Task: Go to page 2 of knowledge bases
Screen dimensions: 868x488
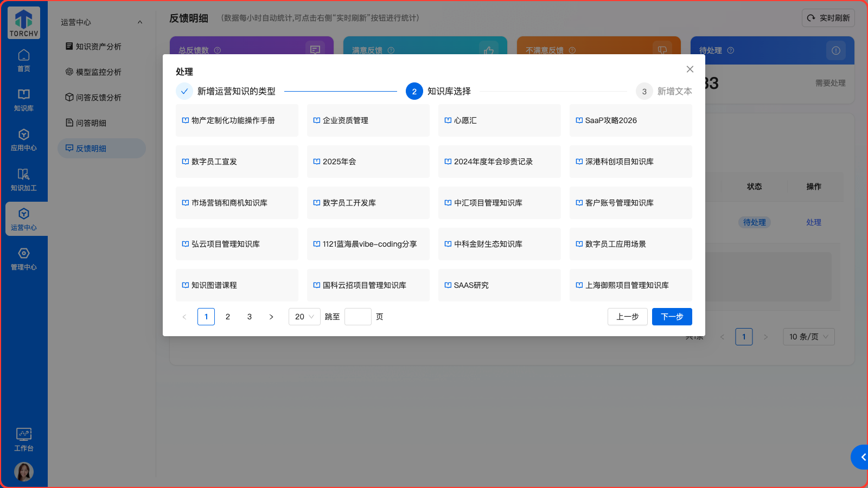Action: click(x=228, y=317)
